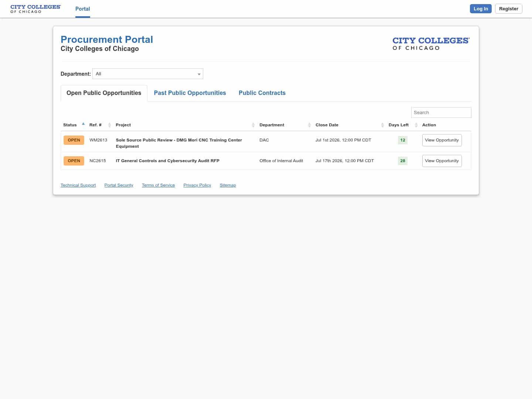This screenshot has height=399, width=532.
Task: Sort table by Status column arrow
Action: tap(83, 124)
